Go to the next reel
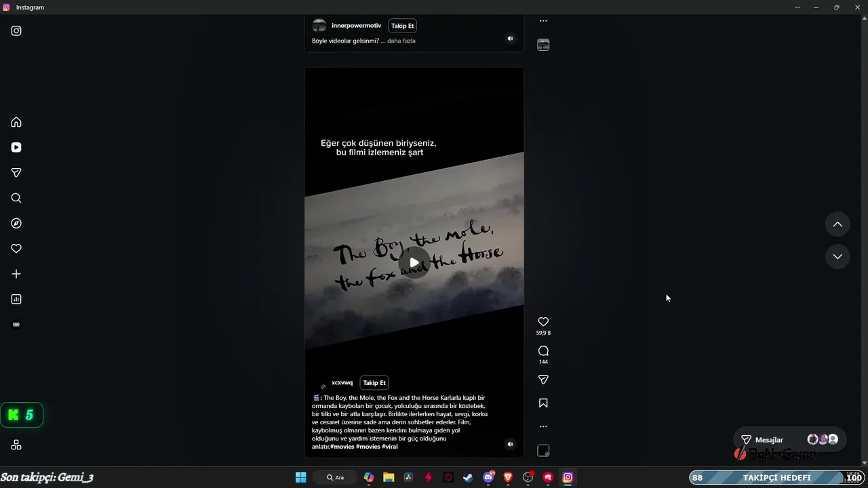The image size is (868, 488). pos(837,256)
